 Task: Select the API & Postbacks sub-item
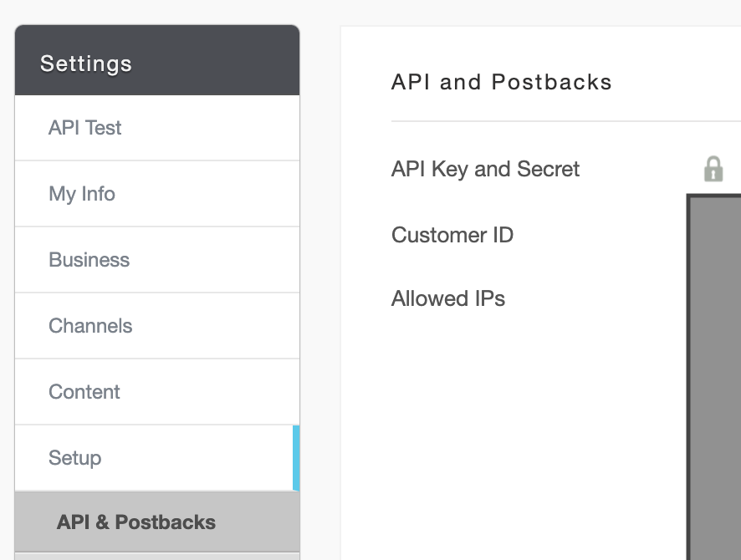click(x=136, y=522)
